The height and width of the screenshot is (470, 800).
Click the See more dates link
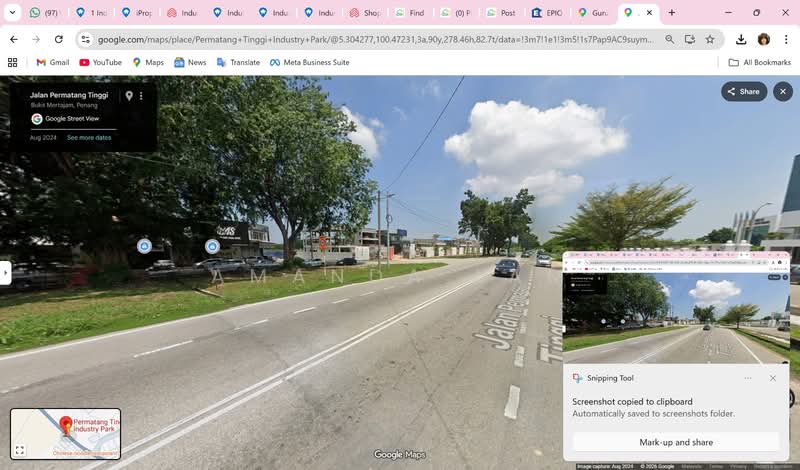tap(89, 138)
